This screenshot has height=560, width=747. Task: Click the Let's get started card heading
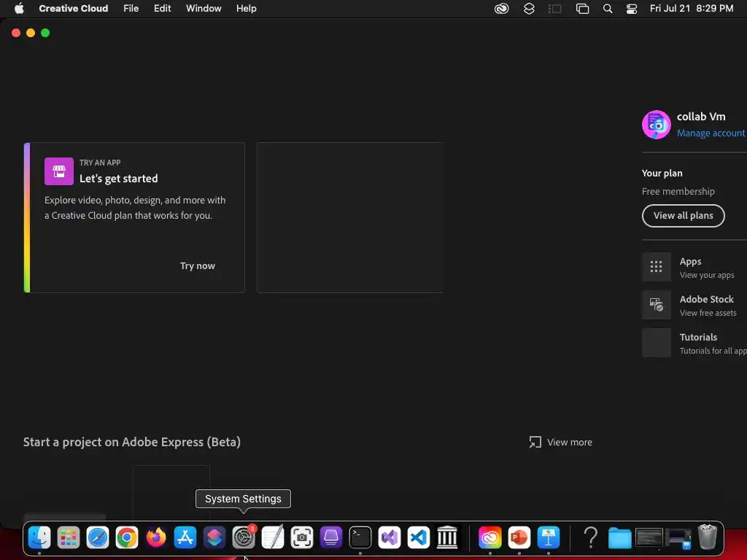(119, 179)
